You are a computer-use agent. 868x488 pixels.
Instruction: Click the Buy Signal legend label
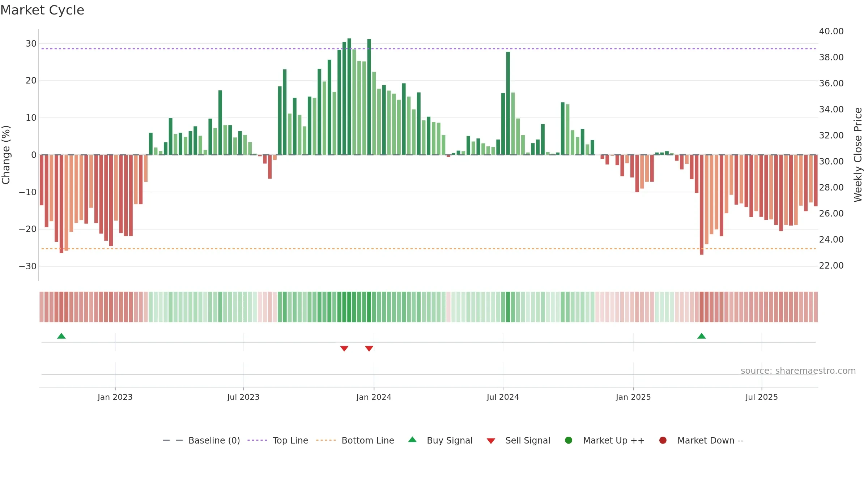[x=450, y=441]
